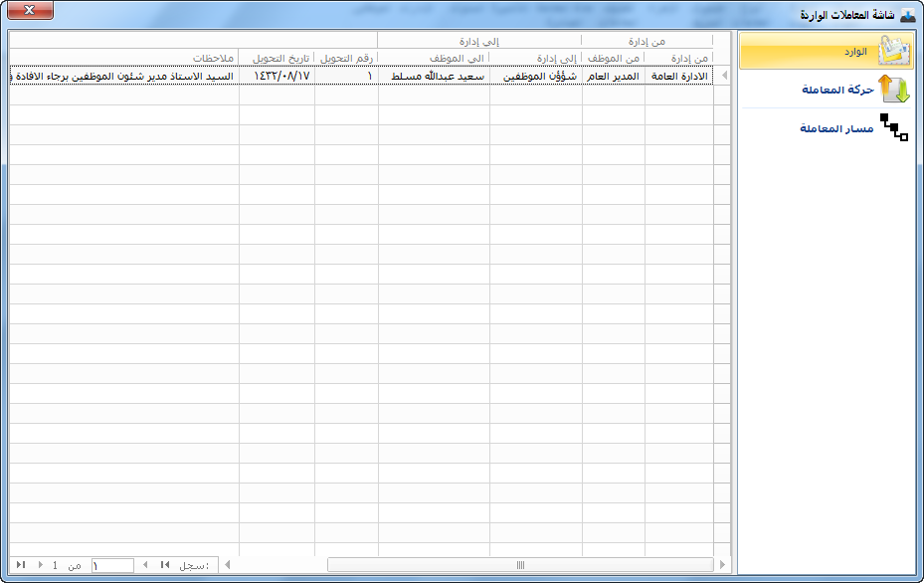Go to previous record arrow
This screenshot has height=583, width=924.
(145, 565)
